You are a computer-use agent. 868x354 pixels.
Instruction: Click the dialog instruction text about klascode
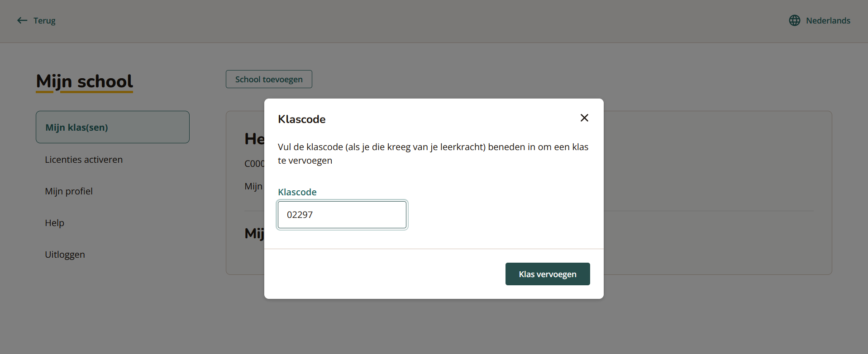point(433,153)
